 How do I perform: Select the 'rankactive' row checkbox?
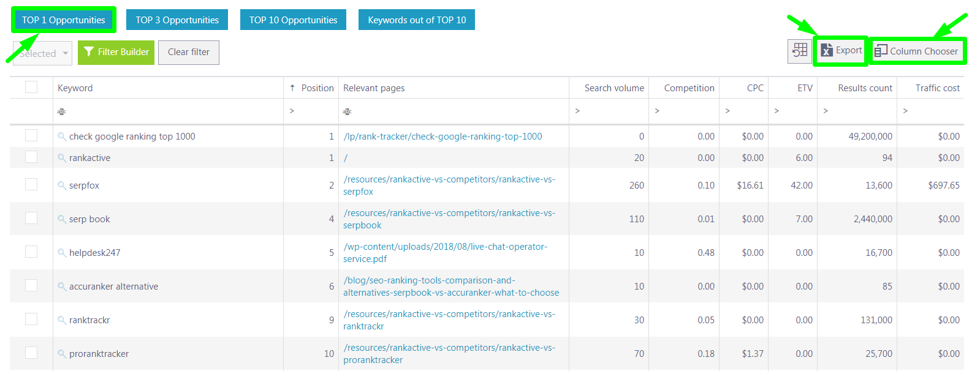(31, 157)
